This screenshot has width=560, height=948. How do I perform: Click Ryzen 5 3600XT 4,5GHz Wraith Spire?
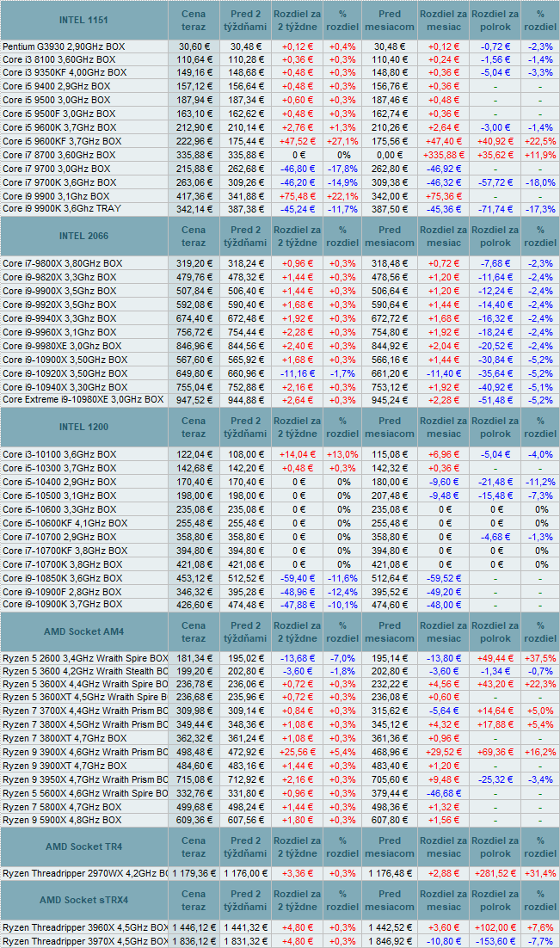(84, 697)
